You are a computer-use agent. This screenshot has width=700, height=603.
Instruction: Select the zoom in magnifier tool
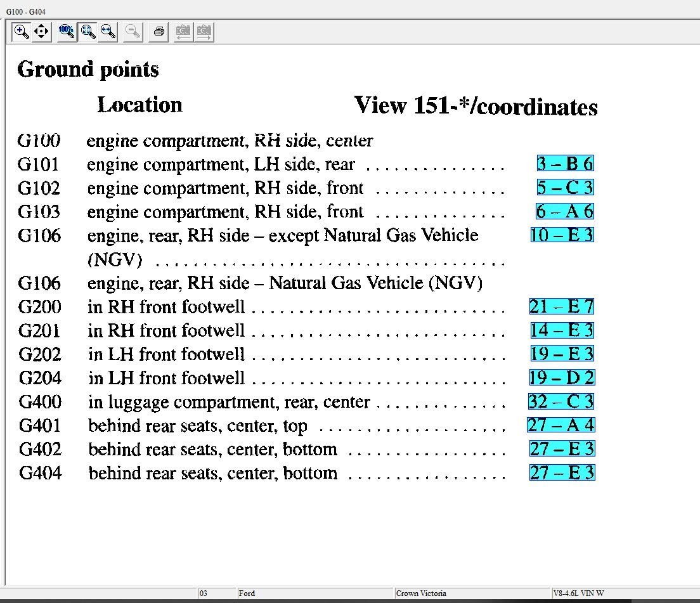click(x=22, y=31)
